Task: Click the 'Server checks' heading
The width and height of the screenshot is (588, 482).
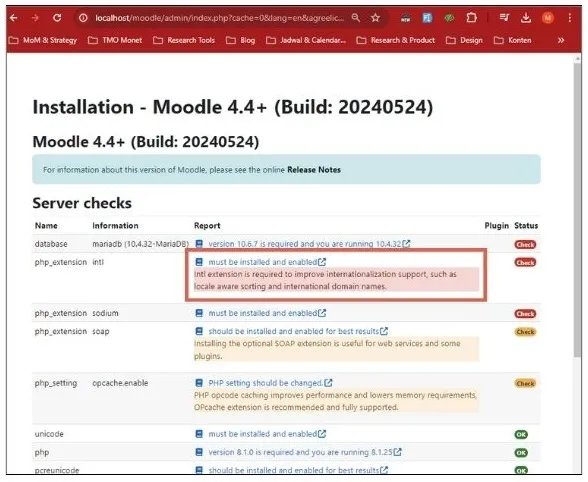Action: [82, 203]
